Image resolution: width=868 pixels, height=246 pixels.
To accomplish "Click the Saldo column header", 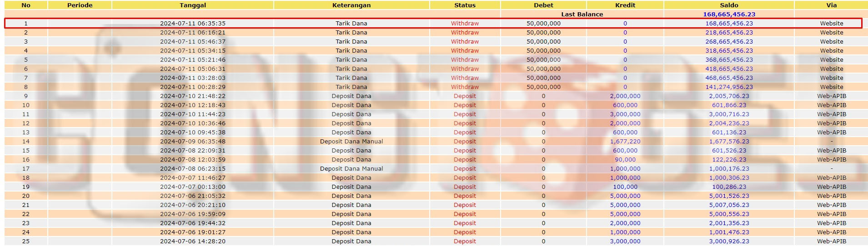I will pos(729,5).
